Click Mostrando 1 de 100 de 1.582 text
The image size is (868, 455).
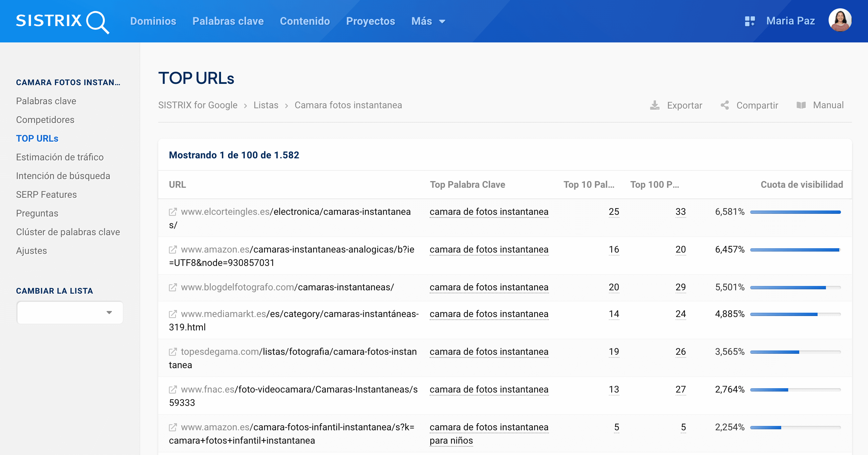(234, 155)
